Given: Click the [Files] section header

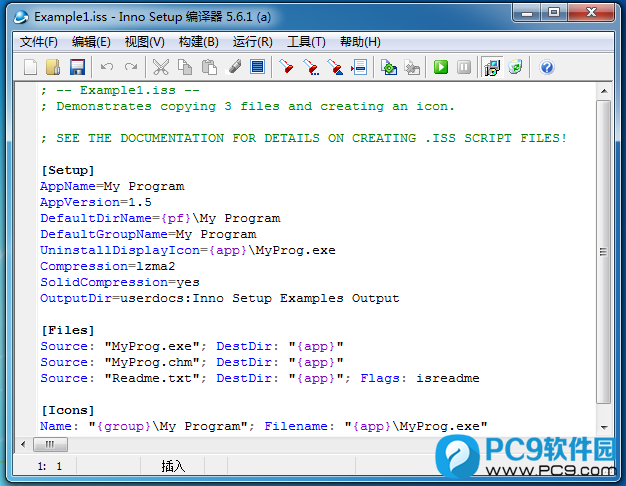Looking at the screenshot, I should [x=68, y=330].
